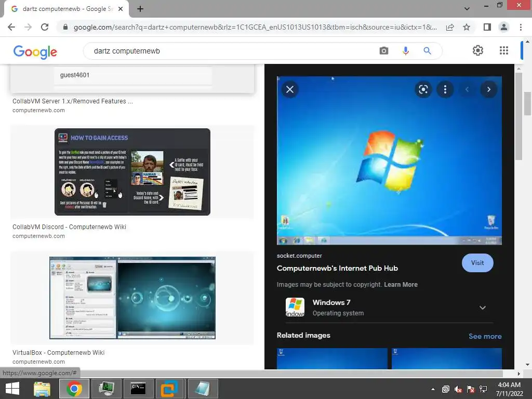Search by image with the camera icon
The height and width of the screenshot is (399, 532).
[384, 51]
